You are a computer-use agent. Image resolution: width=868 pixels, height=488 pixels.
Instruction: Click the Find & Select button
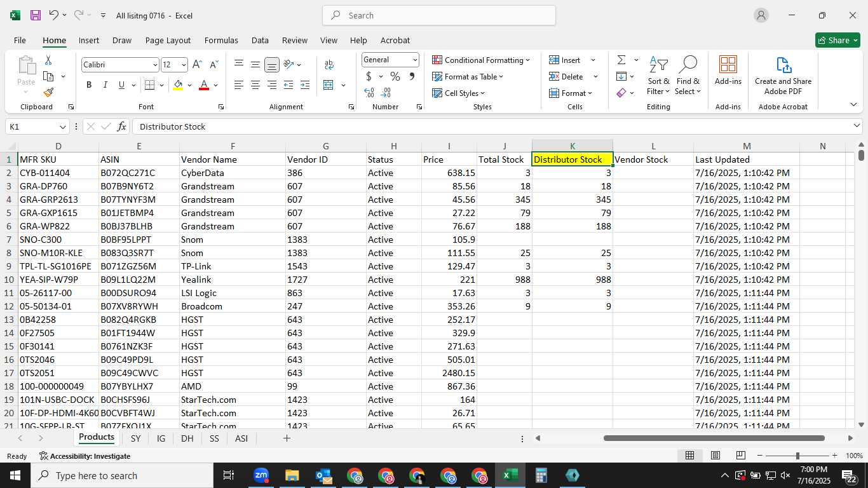688,76
